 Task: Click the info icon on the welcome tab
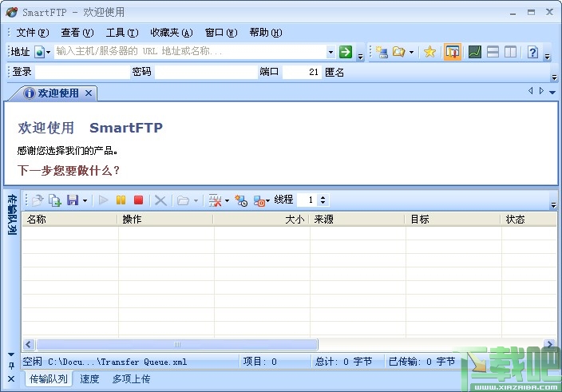tap(30, 93)
